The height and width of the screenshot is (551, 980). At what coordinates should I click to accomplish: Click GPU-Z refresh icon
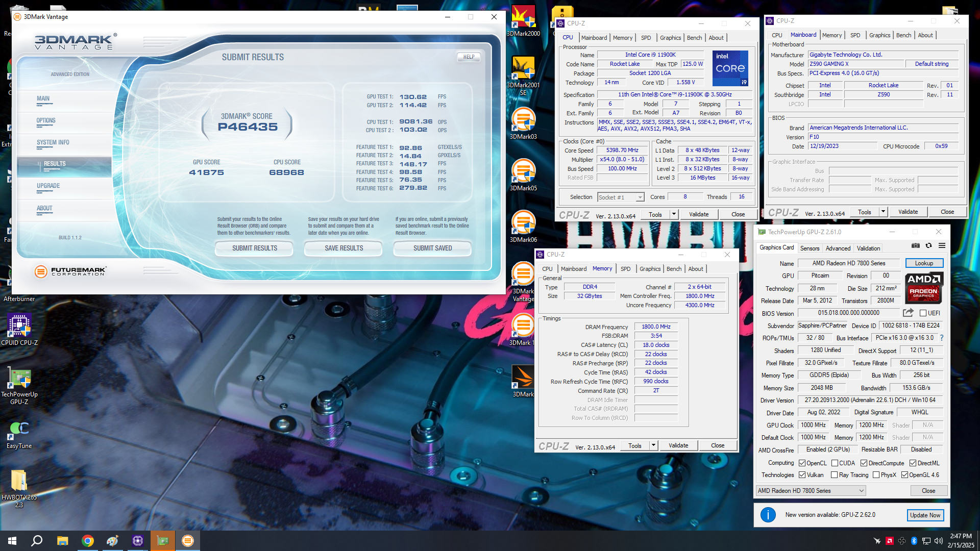click(x=929, y=246)
